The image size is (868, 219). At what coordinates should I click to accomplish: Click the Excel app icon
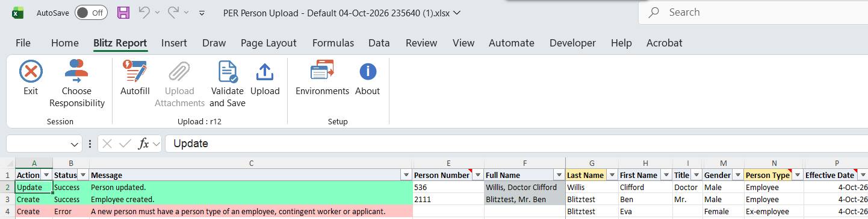19,12
